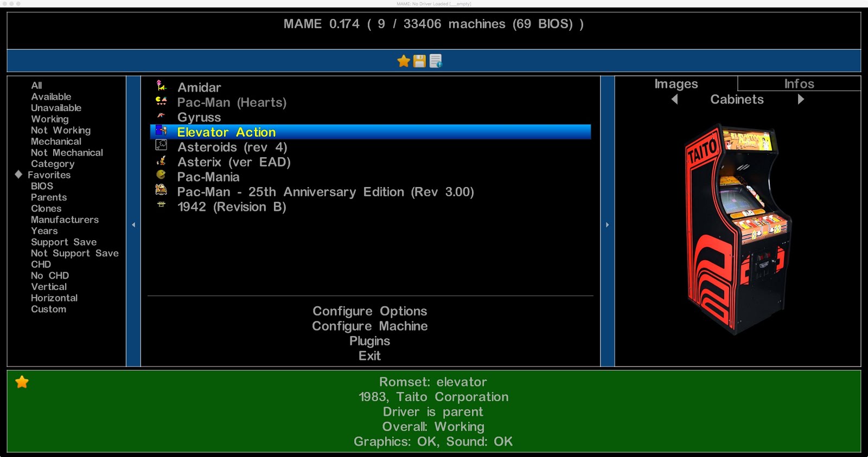Switch to the Images tab
This screenshot has width=868, height=457.
676,84
